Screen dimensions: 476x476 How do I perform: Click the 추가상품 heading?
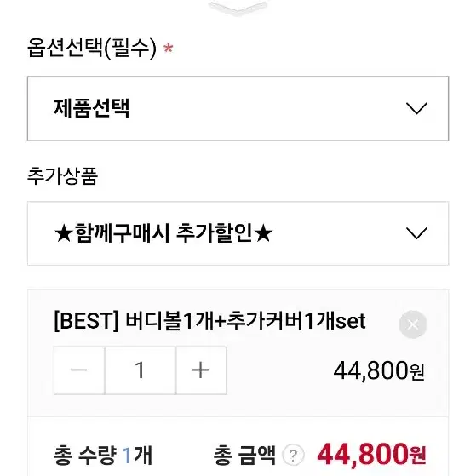(x=62, y=175)
